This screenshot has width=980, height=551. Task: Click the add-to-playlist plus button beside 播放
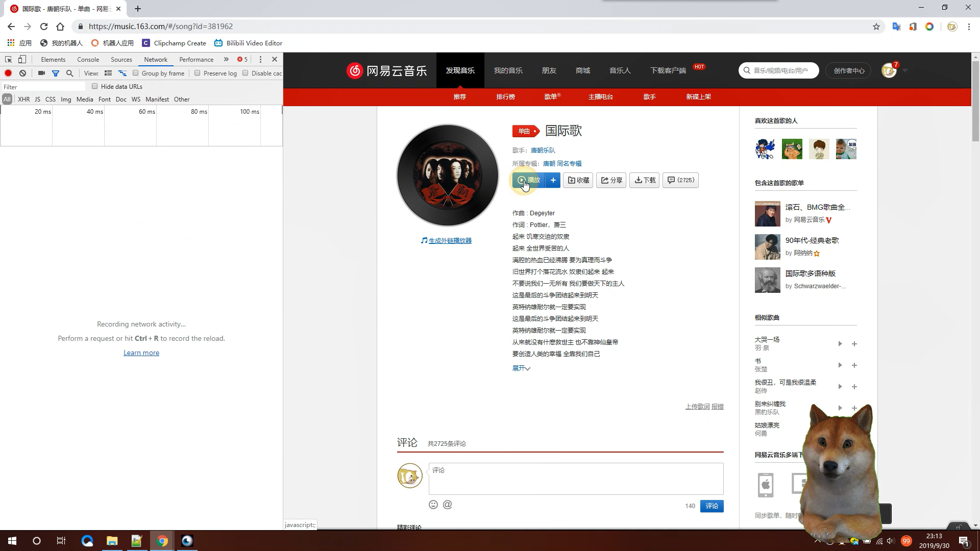pos(553,180)
